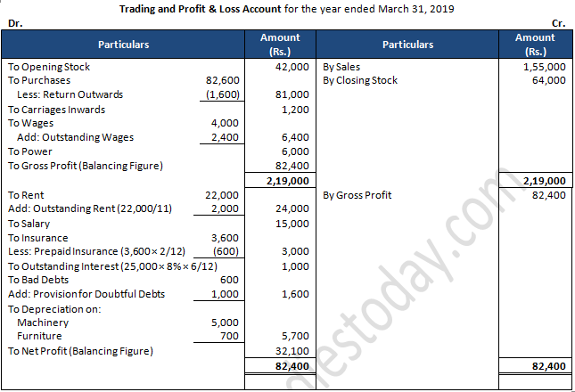Click the To Outstanding Interest entry
The width and height of the screenshot is (575, 392).
pyautogui.click(x=112, y=266)
